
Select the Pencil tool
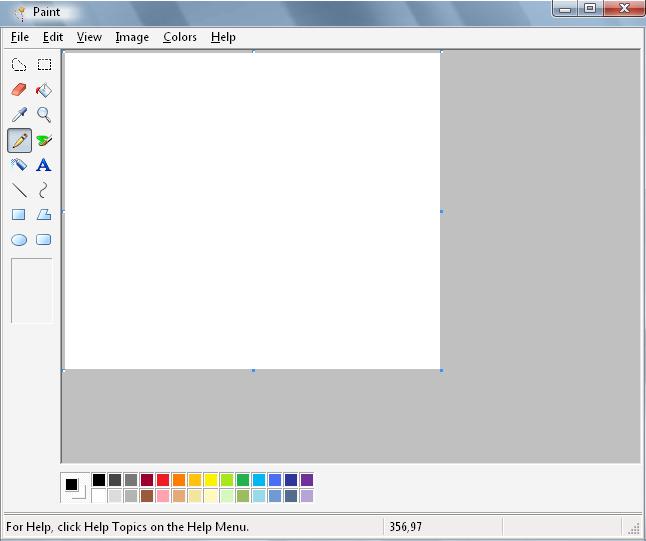tap(19, 140)
